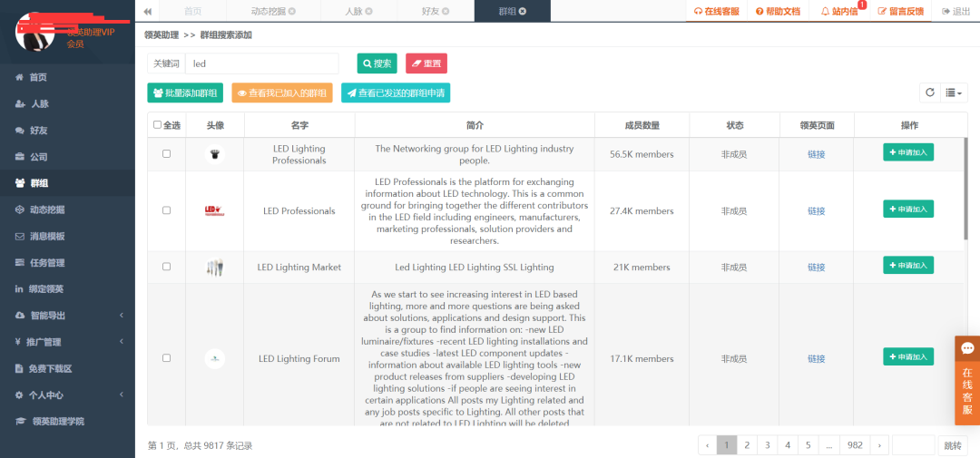The width and height of the screenshot is (980, 458).
Task: Click the LED Lighting Professionals avatar
Action: click(214, 154)
